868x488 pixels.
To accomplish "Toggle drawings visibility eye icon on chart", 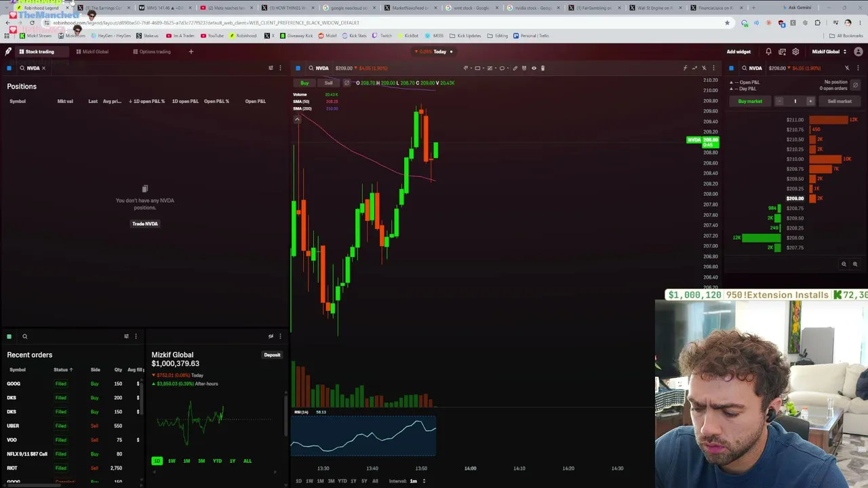I will (534, 68).
